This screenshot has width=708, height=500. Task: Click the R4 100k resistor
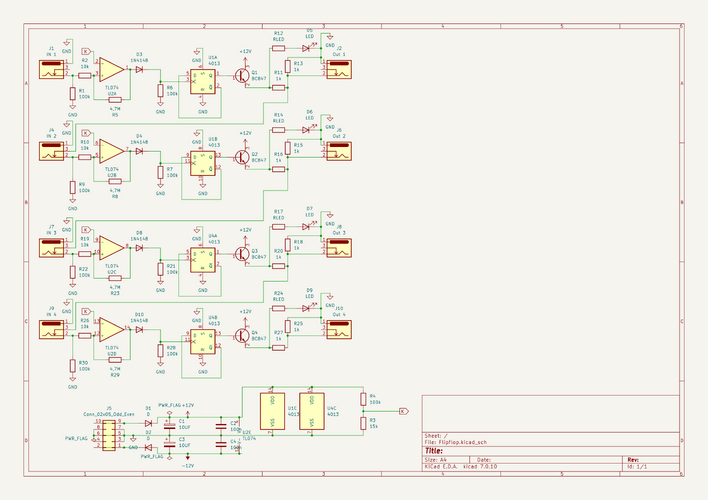coord(363,399)
